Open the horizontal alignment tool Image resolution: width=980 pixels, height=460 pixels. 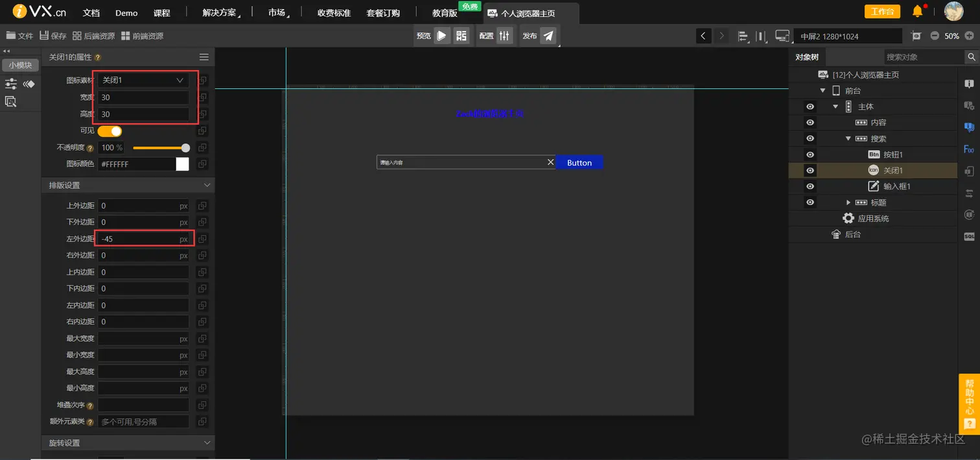[x=743, y=36]
